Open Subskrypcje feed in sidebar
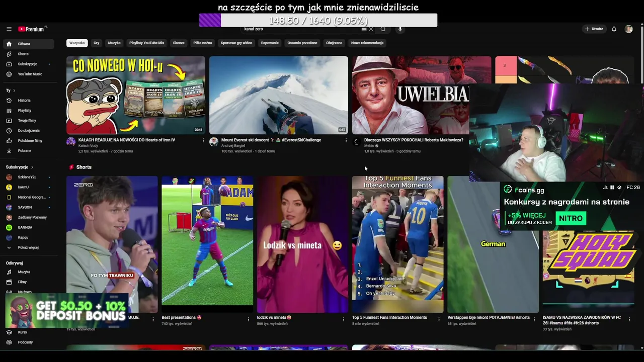Viewport: 644px width, 362px height. (29, 64)
